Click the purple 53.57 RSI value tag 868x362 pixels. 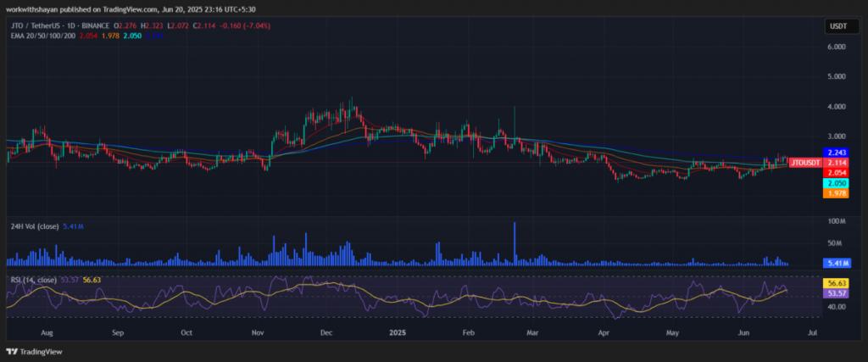837,292
